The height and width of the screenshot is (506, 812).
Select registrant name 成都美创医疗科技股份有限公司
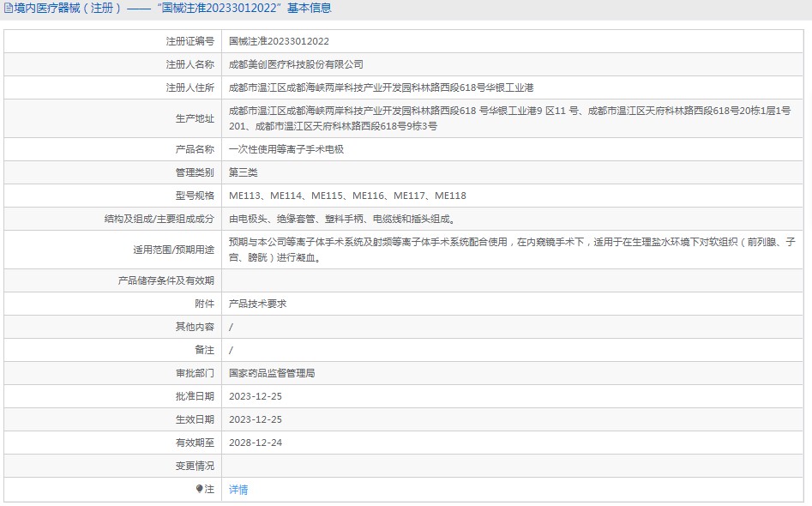[296, 64]
